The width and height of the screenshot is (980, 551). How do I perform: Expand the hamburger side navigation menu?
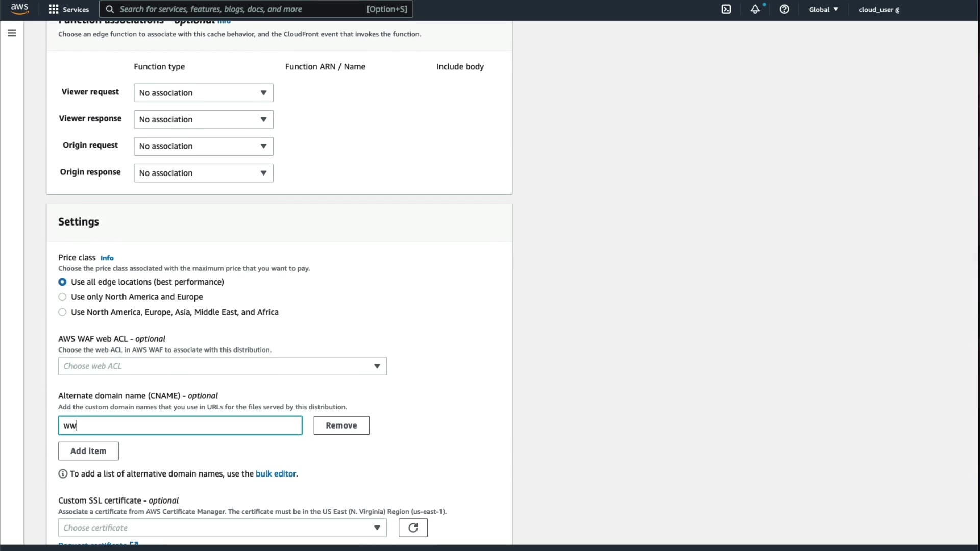click(x=12, y=33)
